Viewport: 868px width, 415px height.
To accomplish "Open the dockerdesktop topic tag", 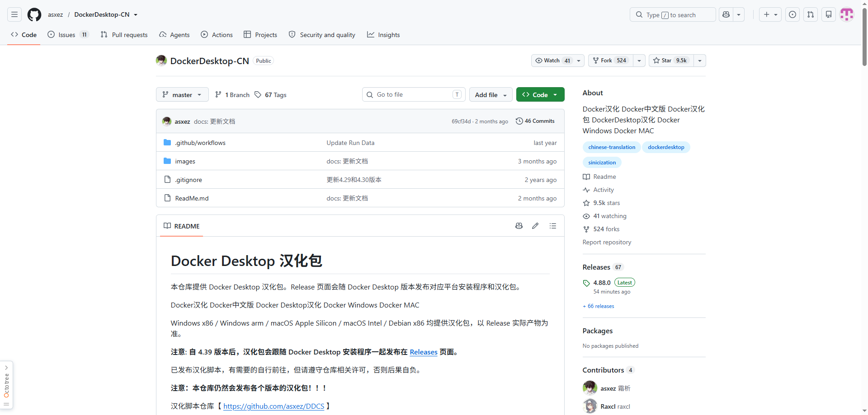I will [x=666, y=147].
